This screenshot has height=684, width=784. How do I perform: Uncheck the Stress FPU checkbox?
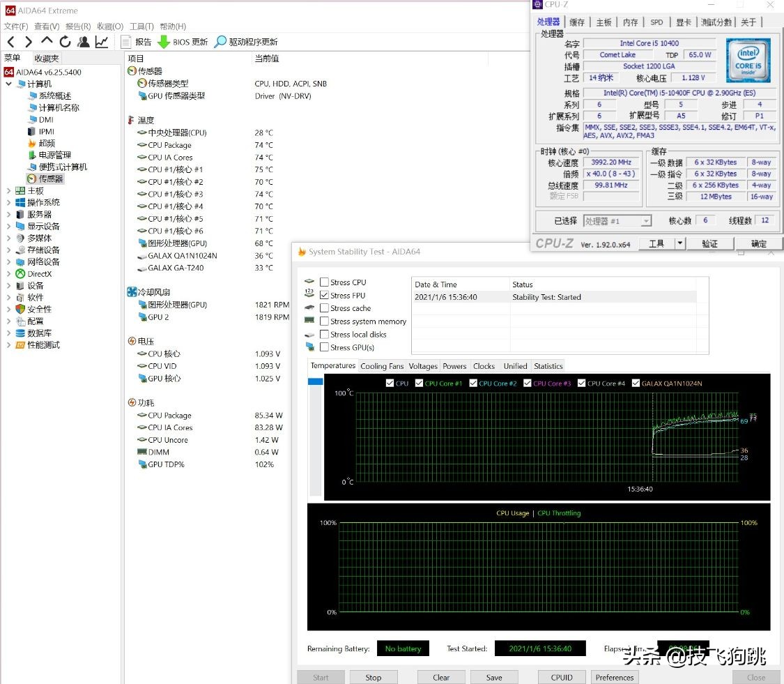click(324, 296)
